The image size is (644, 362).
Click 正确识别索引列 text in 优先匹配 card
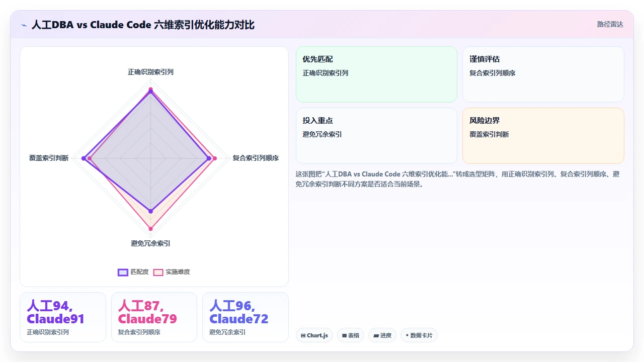326,73
